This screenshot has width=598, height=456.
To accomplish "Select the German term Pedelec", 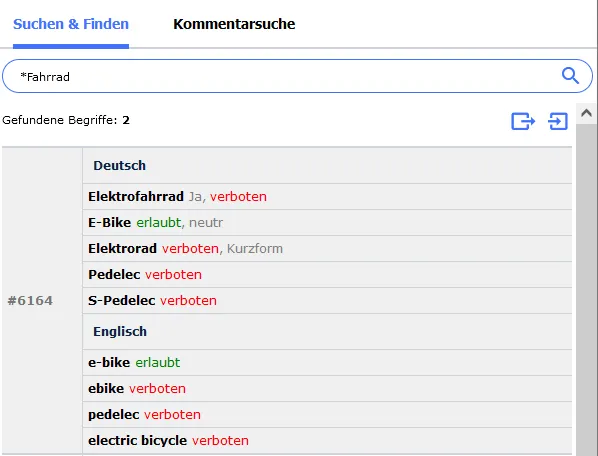I will click(114, 275).
